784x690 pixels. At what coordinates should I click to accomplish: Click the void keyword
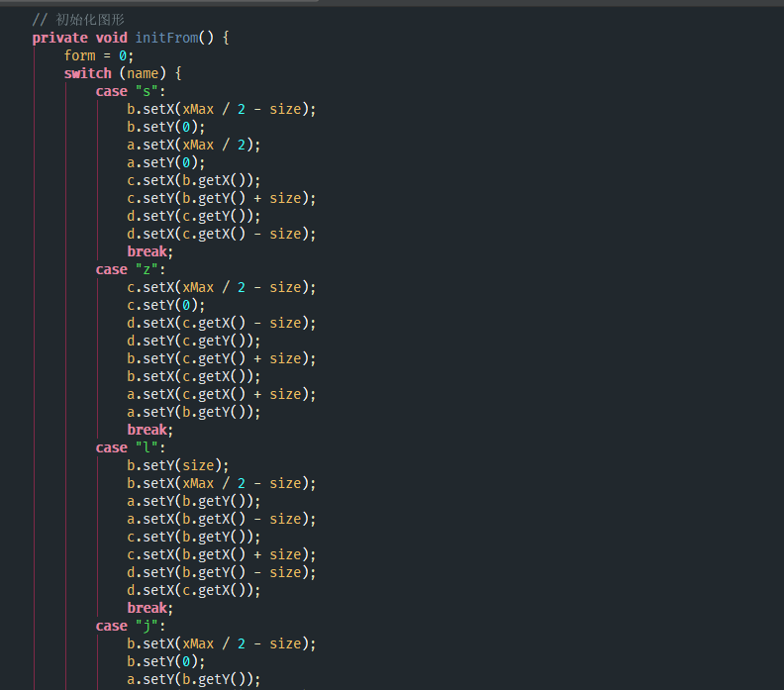pos(111,38)
